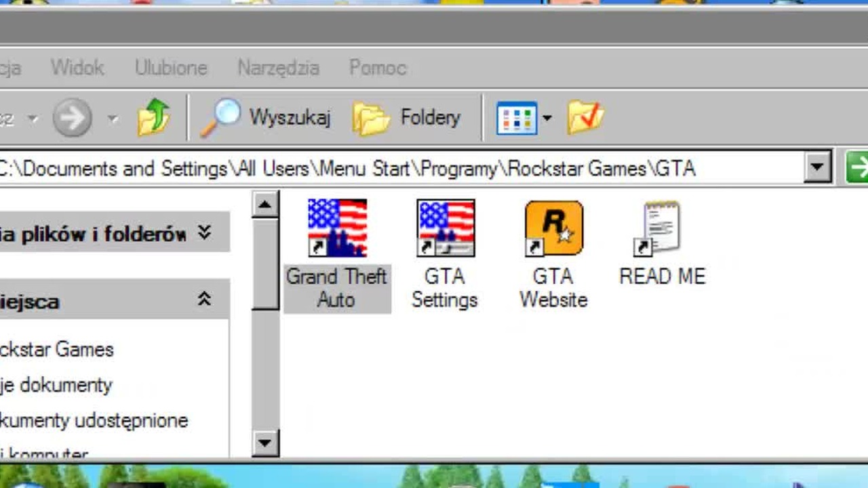868x488 pixels.
Task: Go up one folder level
Action: point(154,118)
